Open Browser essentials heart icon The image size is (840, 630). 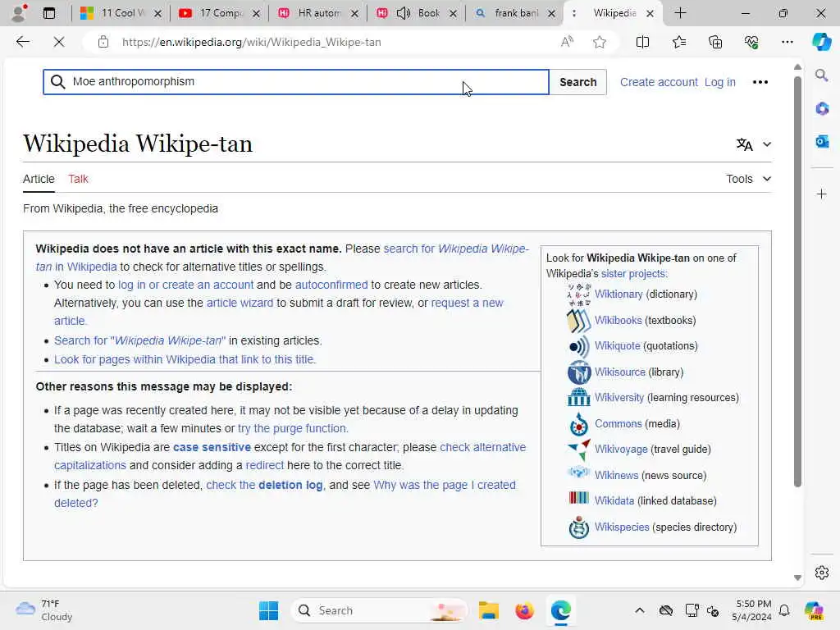pyautogui.click(x=751, y=42)
